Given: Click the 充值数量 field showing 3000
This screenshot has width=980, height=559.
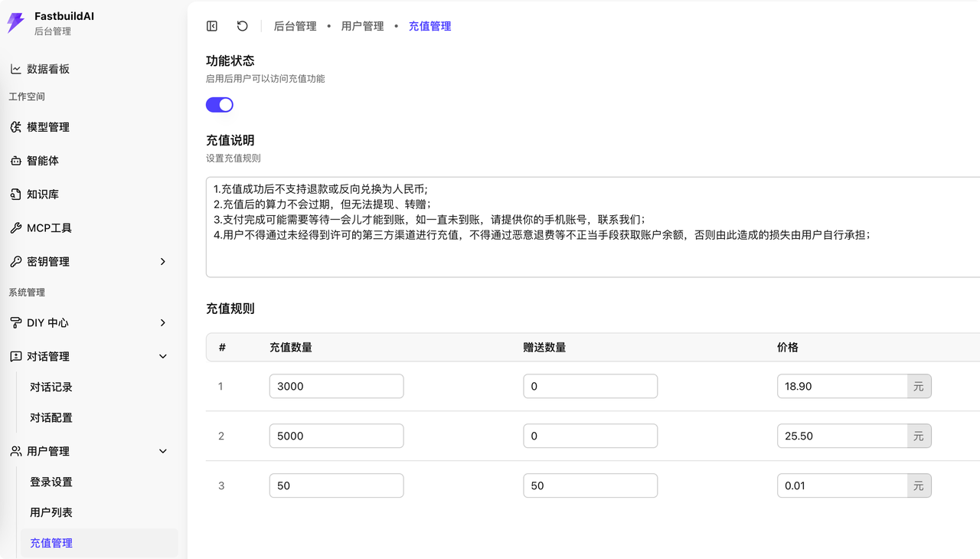Looking at the screenshot, I should tap(336, 386).
